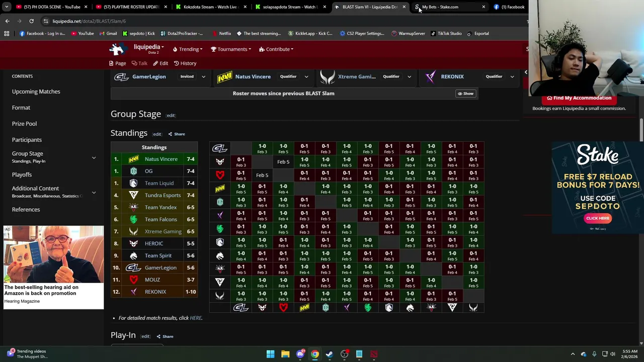Open Tundra Esports in the standings table
This screenshot has height=362, width=644.
coord(163,195)
